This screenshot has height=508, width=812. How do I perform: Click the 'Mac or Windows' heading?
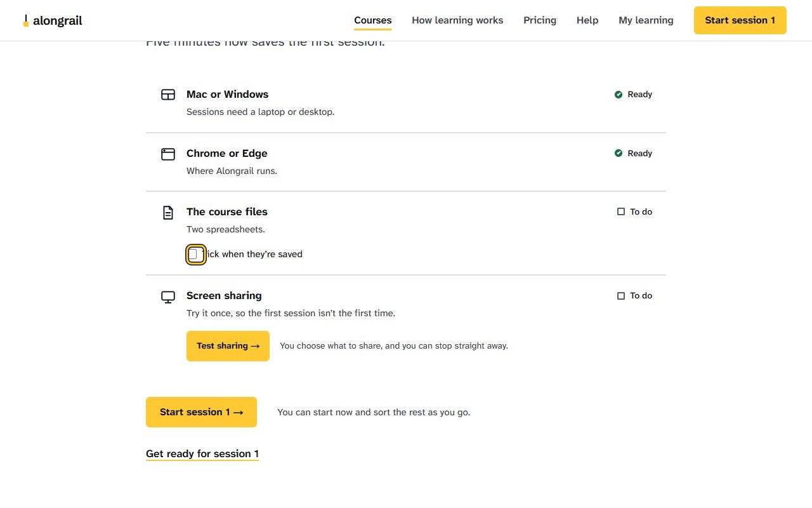point(227,94)
